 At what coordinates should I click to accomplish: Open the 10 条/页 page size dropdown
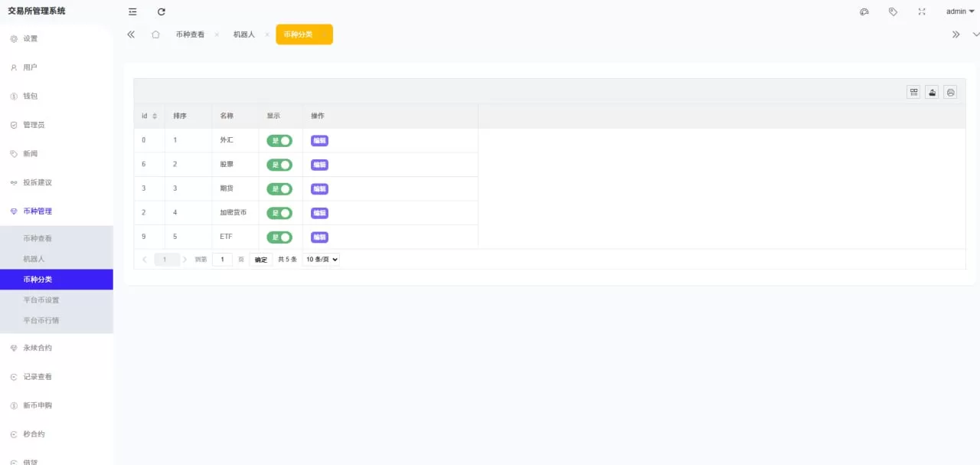tap(322, 260)
